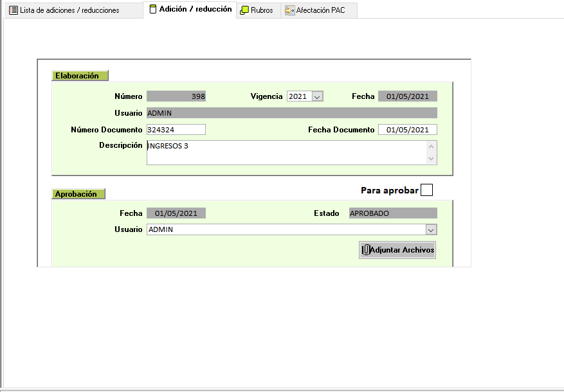Click the Afectación PAC tab icon
Viewport: 564px width, 392px height.
pos(289,10)
